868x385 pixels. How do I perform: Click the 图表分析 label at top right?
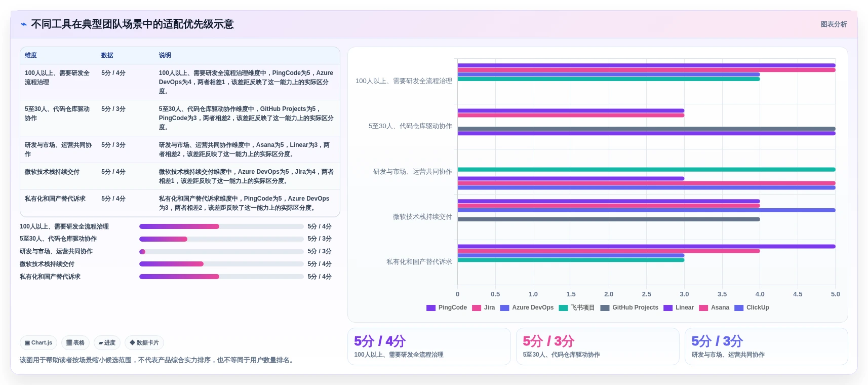834,24
